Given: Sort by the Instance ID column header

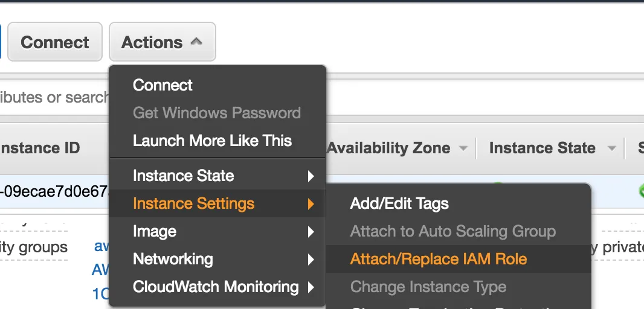Looking at the screenshot, I should [x=41, y=148].
